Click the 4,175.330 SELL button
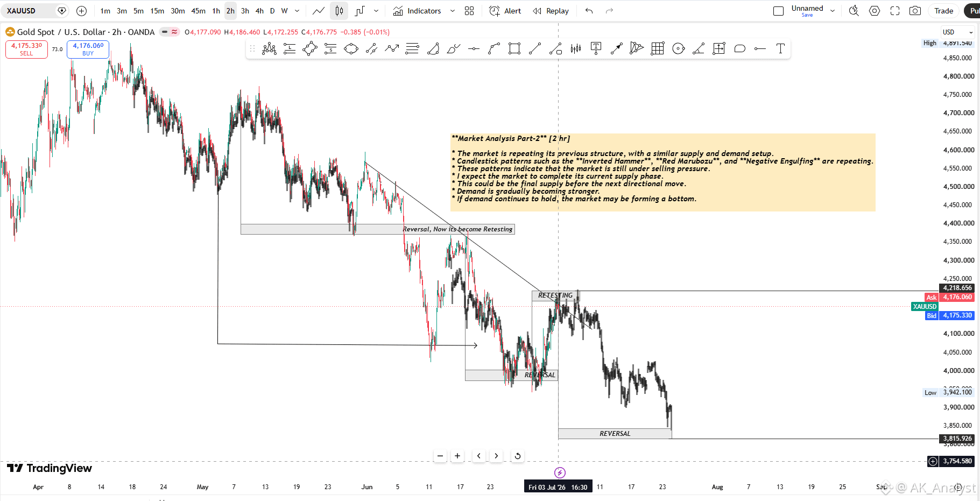The height and width of the screenshot is (501, 980). point(26,49)
